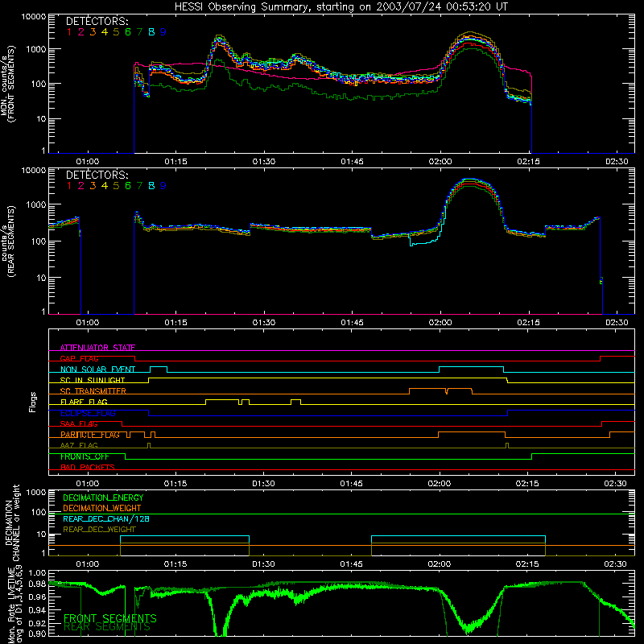The width and height of the screenshot is (644, 644).
Task: Click the FLARE_FLAG label
Action: 84,402
